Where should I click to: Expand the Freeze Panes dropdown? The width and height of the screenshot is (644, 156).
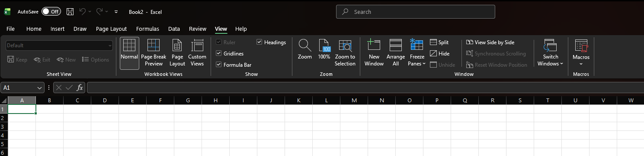tap(417, 53)
